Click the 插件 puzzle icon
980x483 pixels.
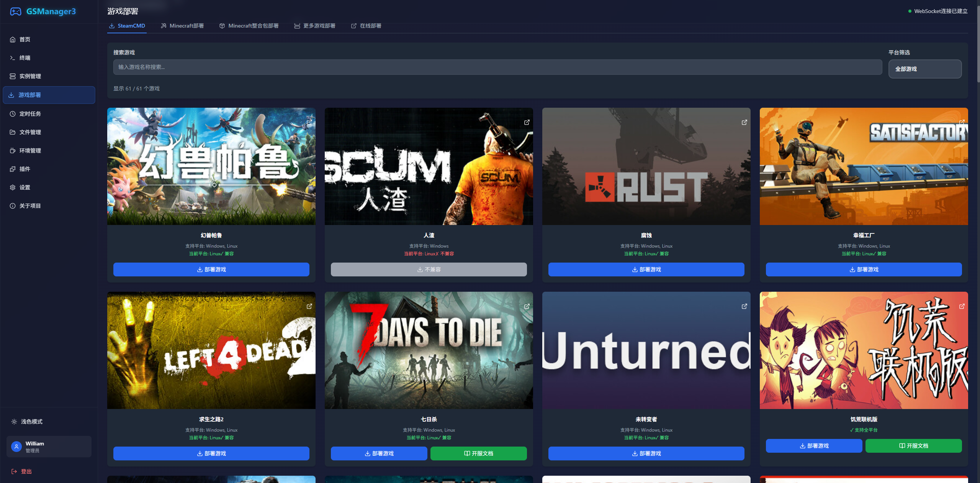13,169
